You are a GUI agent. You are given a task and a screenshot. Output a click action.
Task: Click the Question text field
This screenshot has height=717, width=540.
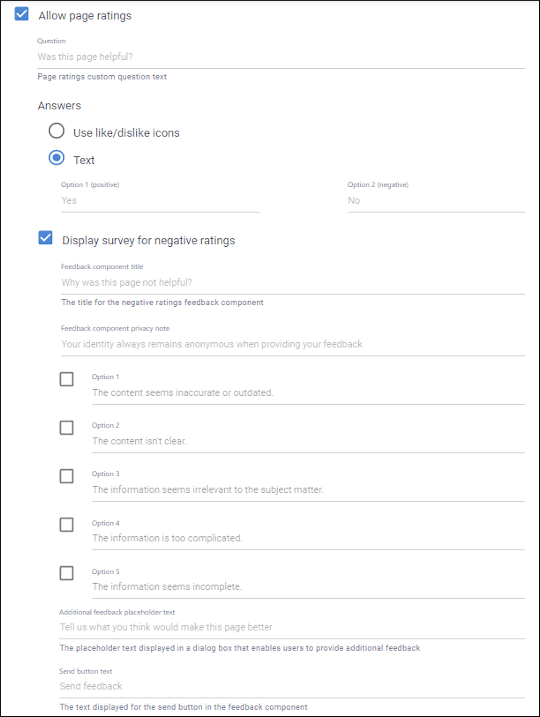281,57
